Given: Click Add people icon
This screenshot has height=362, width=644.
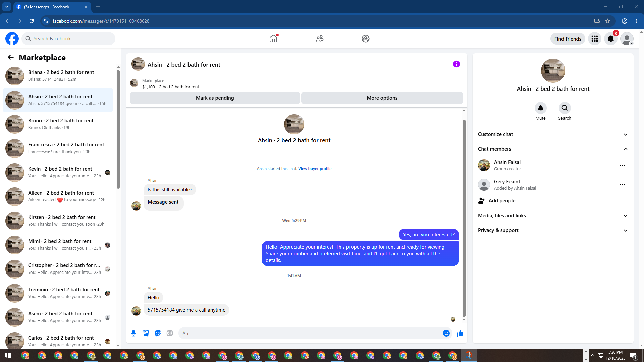Looking at the screenshot, I should tap(481, 201).
